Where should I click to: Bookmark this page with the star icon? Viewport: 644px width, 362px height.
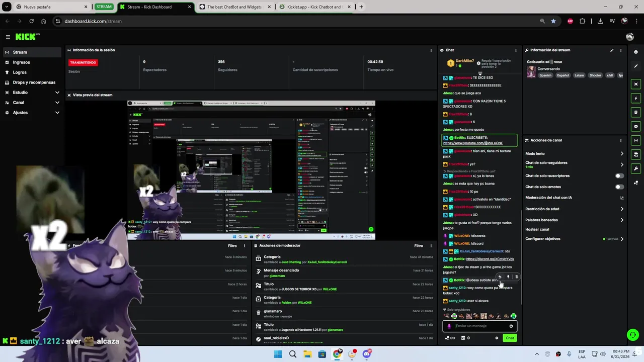point(553,21)
